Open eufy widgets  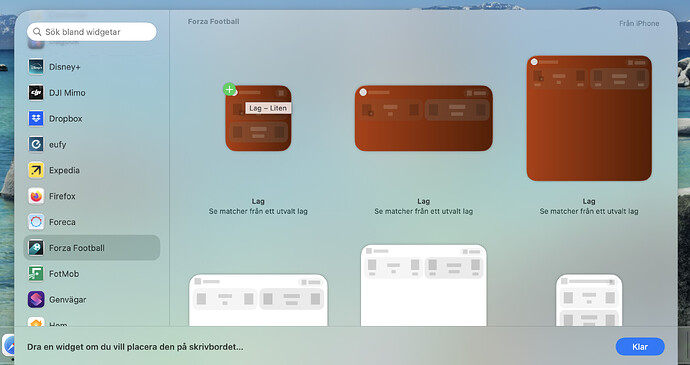[92, 144]
